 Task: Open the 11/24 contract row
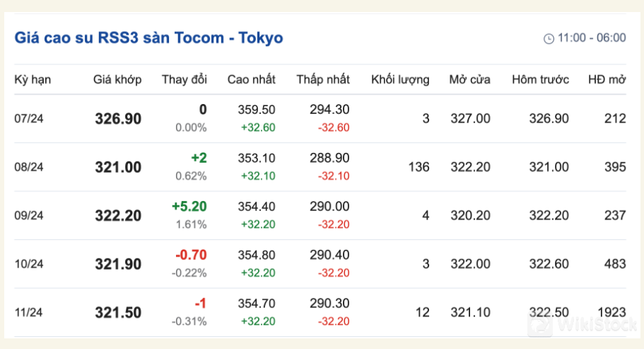29,312
